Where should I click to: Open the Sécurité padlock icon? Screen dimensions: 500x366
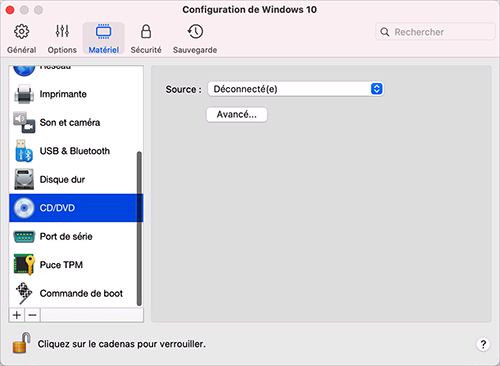click(146, 31)
